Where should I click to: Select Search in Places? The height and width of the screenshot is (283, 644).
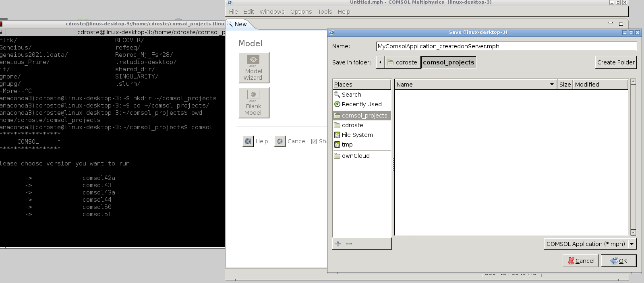362,95
